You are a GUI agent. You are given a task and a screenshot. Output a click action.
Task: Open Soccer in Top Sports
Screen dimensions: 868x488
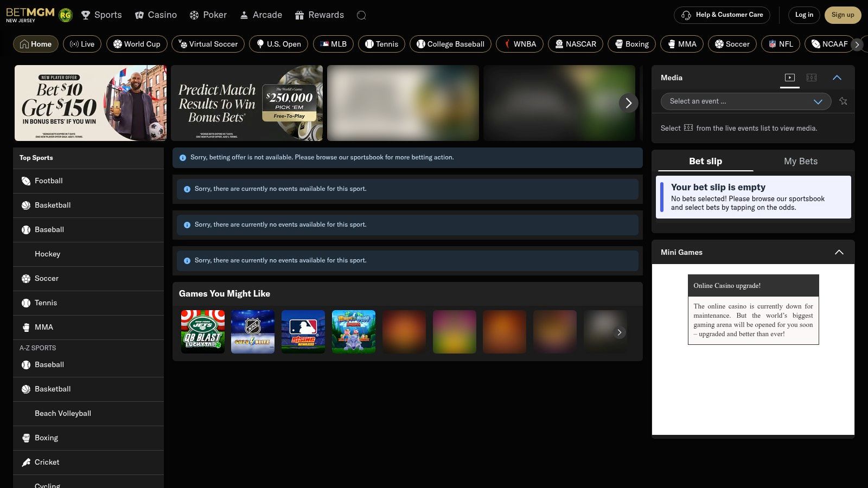[x=88, y=279]
